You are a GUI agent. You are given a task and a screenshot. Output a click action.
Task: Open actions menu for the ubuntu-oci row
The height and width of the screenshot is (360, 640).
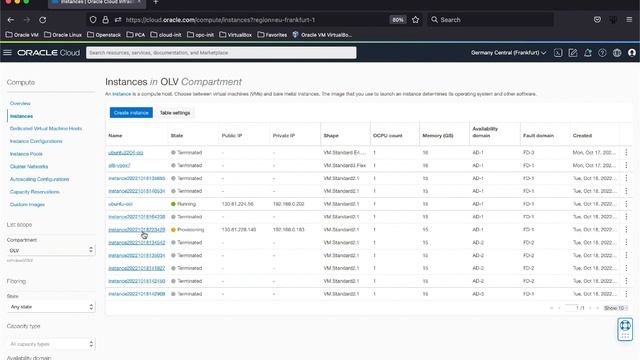coord(626,204)
